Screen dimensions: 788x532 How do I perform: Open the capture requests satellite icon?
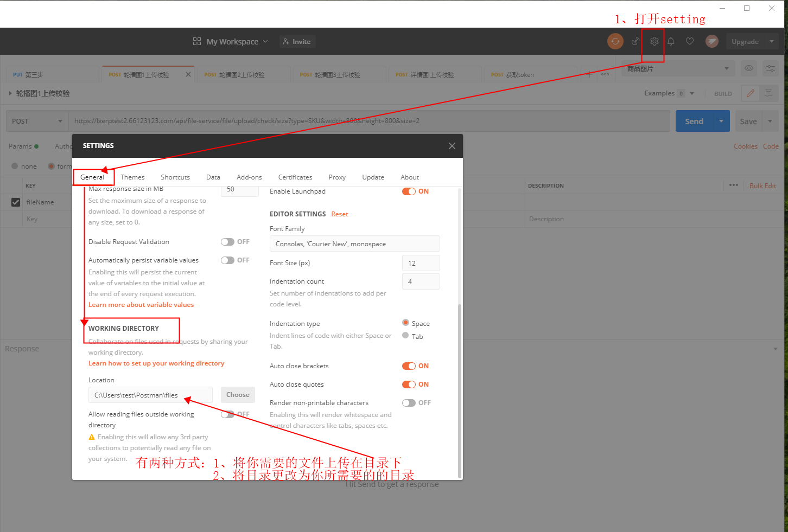click(635, 41)
